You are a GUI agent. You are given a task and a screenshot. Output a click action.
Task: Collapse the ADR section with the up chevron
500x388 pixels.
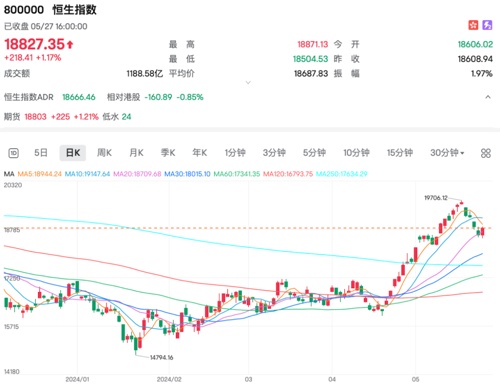(x=488, y=97)
